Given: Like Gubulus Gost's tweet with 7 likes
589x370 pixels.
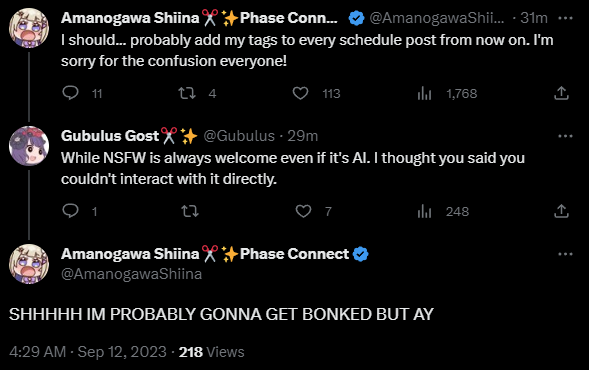Looking at the screenshot, I should point(303,211).
